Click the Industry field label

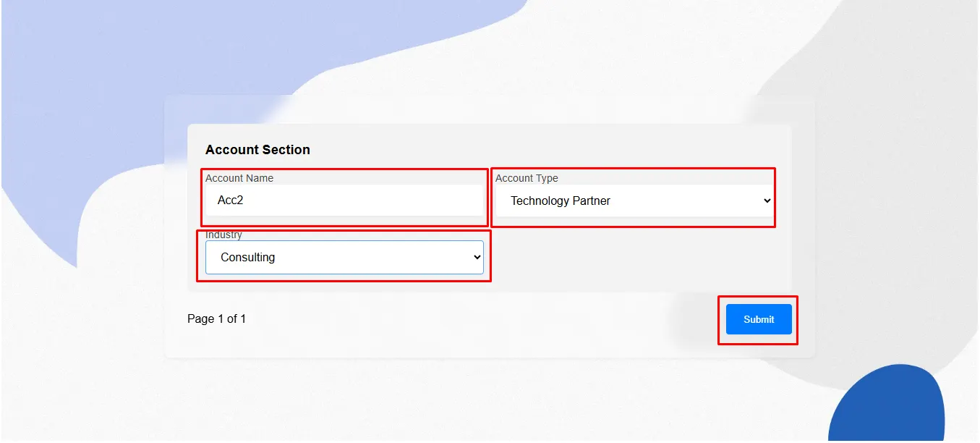pyautogui.click(x=223, y=235)
